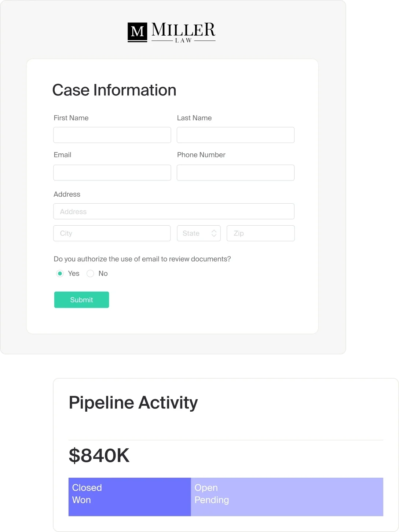Click the email authorization question text
The width and height of the screenshot is (399, 532).
click(x=142, y=259)
